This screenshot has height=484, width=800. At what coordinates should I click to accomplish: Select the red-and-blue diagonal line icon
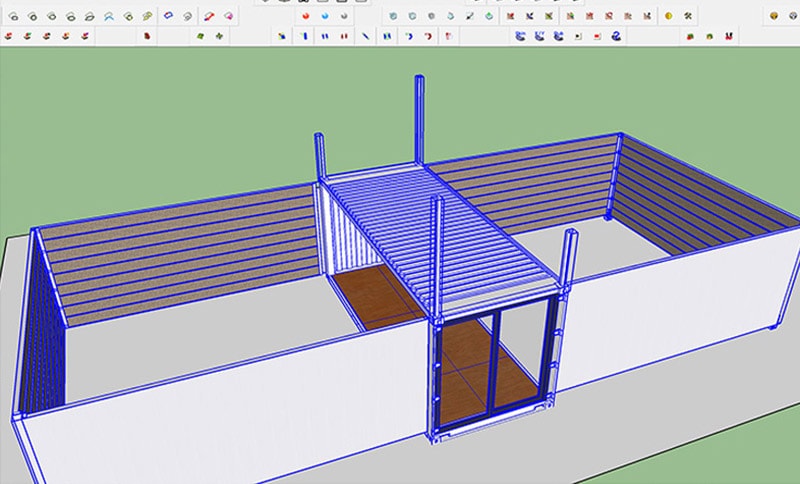click(x=209, y=16)
